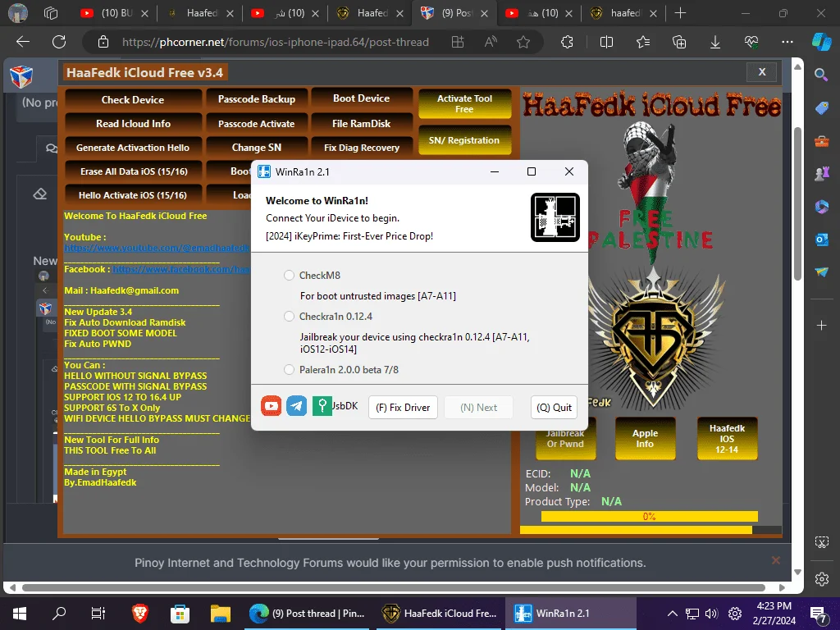Open Microsoft Store from the taskbar

pos(180,614)
